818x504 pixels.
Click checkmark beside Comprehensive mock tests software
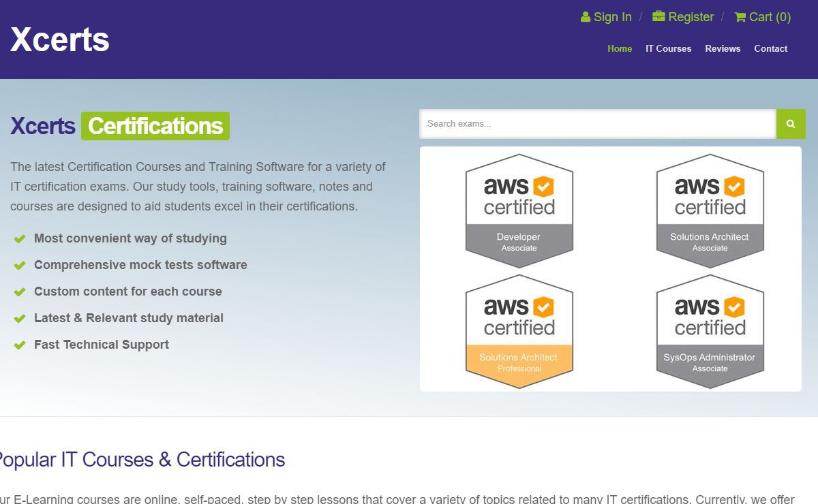20,265
